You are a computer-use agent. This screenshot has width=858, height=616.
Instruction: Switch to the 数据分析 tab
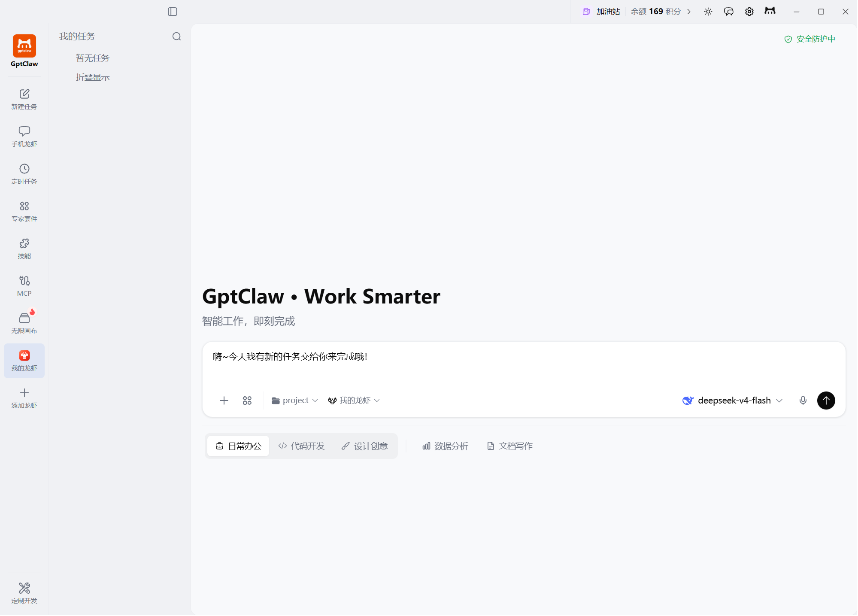tap(445, 446)
